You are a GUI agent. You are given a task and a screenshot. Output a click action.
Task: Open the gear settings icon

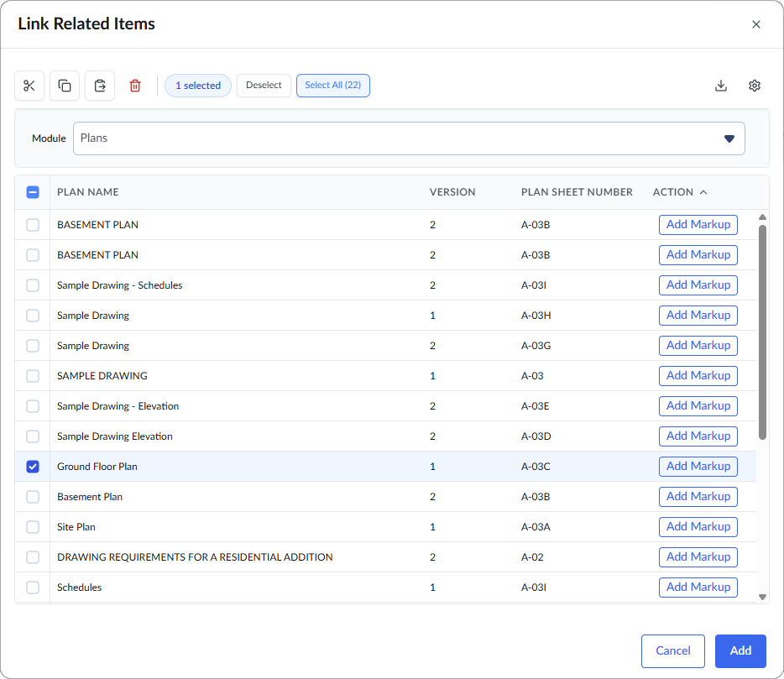[755, 86]
